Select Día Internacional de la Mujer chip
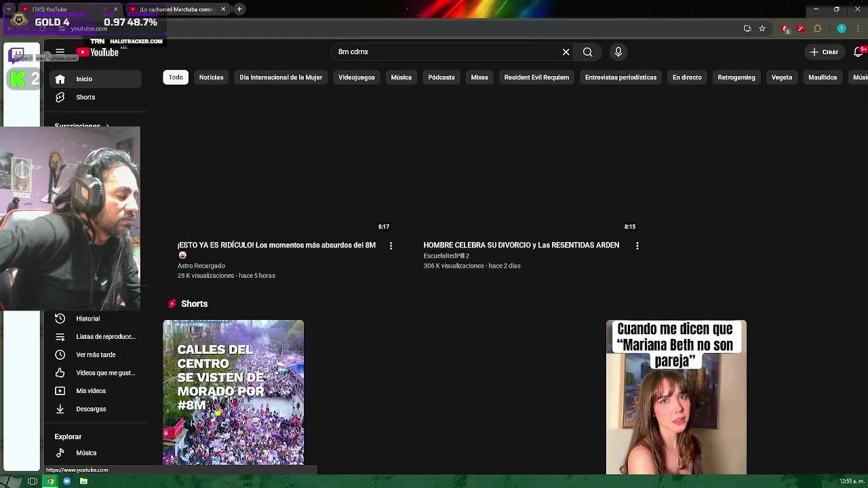 [281, 77]
